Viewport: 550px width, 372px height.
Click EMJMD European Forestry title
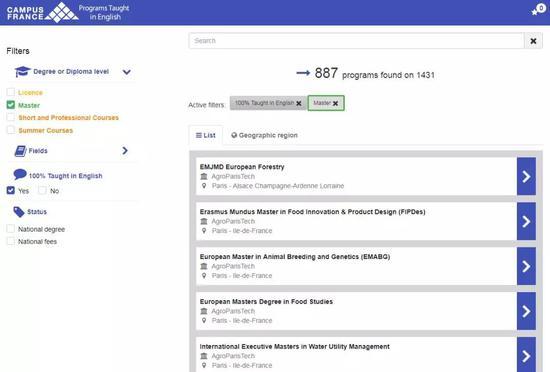pyautogui.click(x=242, y=167)
